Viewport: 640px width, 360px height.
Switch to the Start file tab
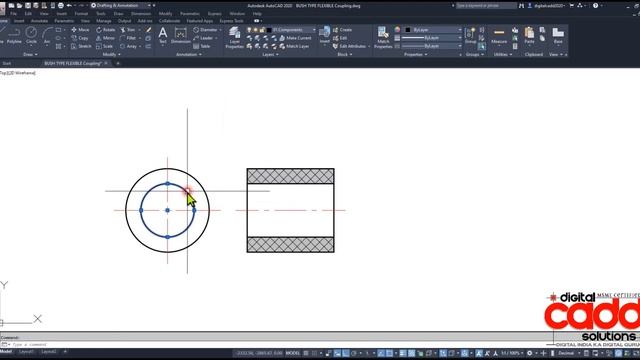pyautogui.click(x=7, y=63)
